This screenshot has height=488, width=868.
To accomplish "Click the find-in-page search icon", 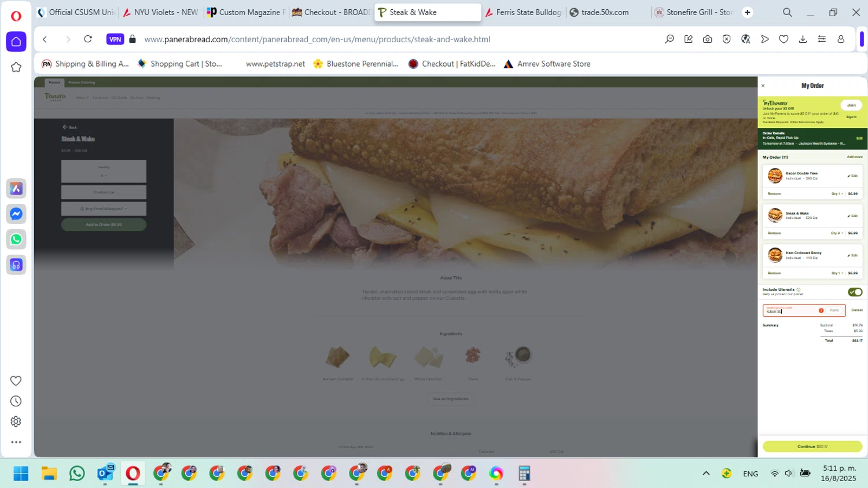I will [x=670, y=39].
